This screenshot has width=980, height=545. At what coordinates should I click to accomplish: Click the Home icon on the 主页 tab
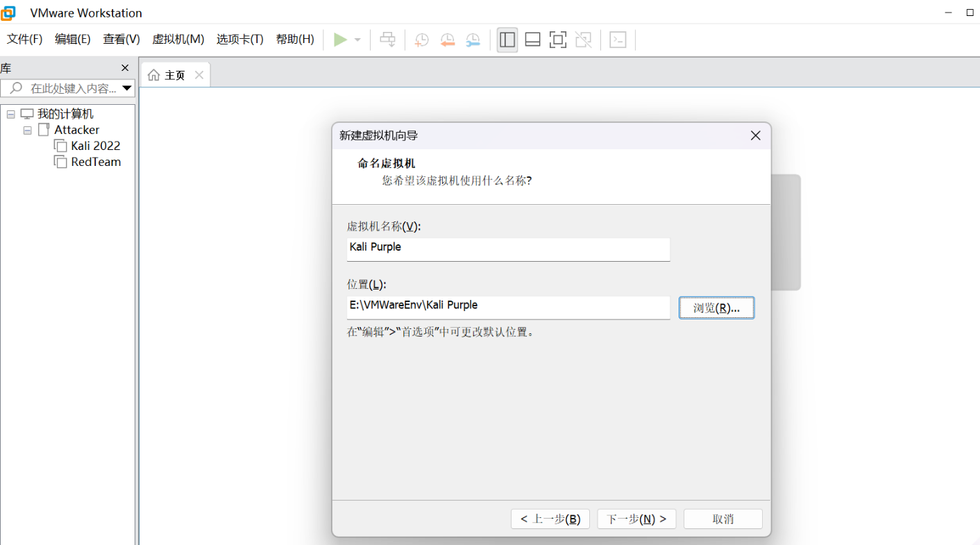[153, 75]
